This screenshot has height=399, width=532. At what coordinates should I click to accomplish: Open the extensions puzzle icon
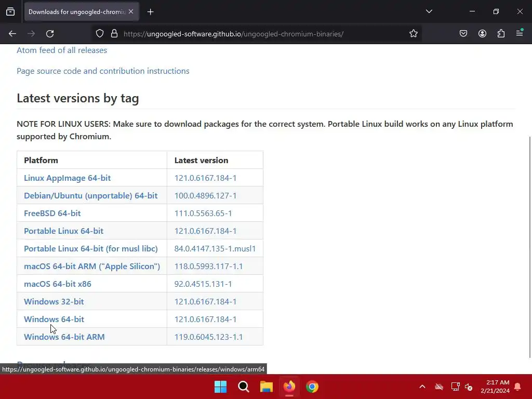coord(501,34)
